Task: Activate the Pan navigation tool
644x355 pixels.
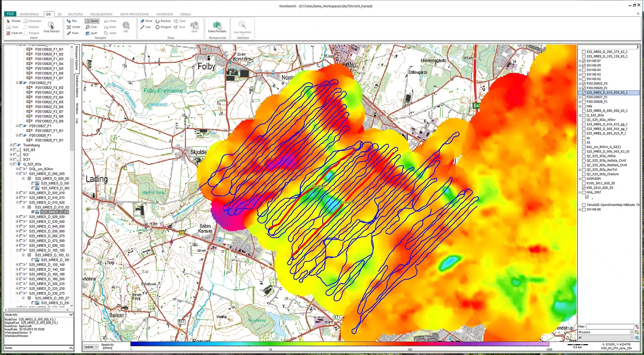Action: [x=72, y=21]
